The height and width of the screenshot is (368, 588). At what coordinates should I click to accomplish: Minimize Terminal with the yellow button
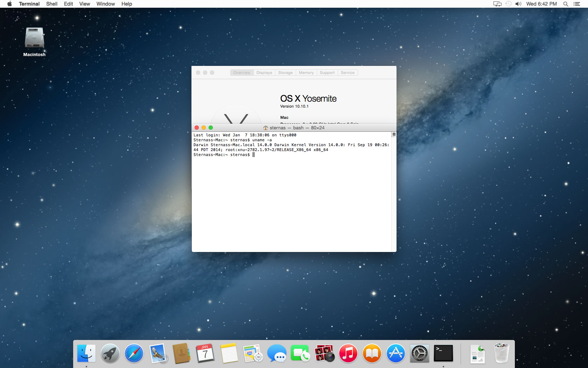click(204, 128)
